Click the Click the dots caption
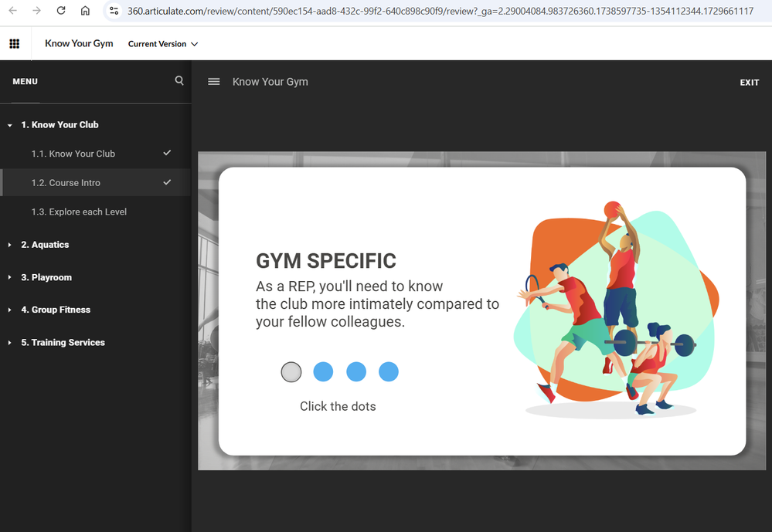The height and width of the screenshot is (532, 772). point(338,406)
